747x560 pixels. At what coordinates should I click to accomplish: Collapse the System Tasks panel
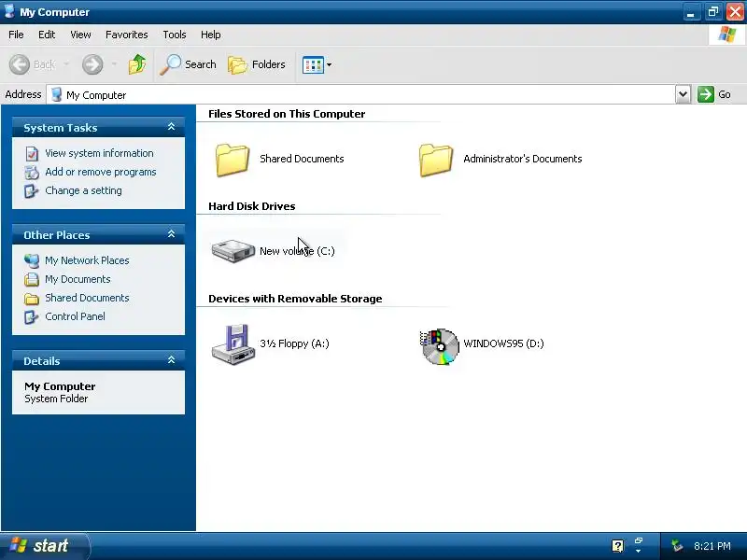point(172,127)
